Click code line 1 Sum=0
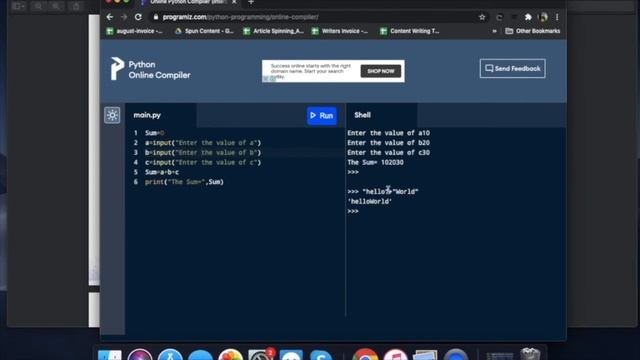The image size is (640, 360). 154,133
